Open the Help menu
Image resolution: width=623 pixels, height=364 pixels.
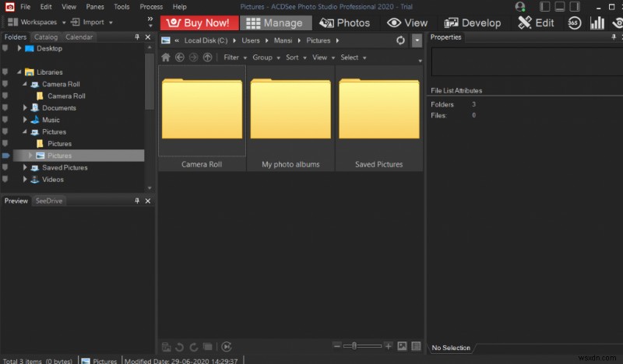coord(180,7)
